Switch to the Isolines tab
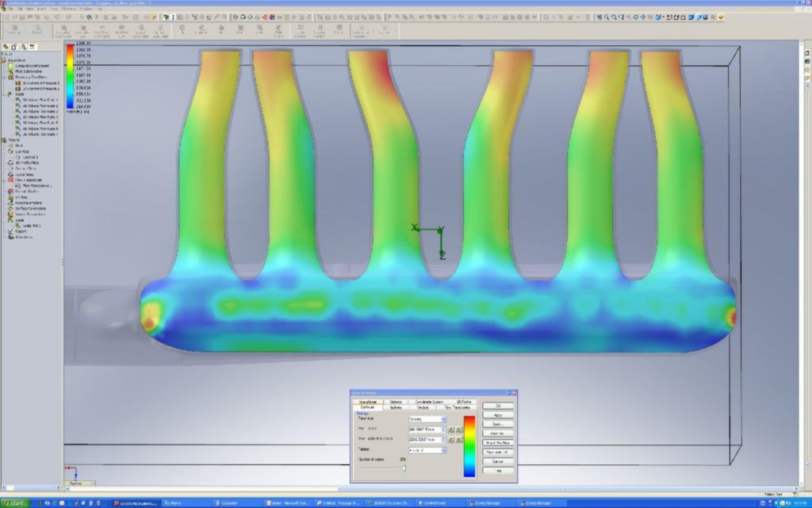Screen dimensions: 812x508 click(396, 407)
